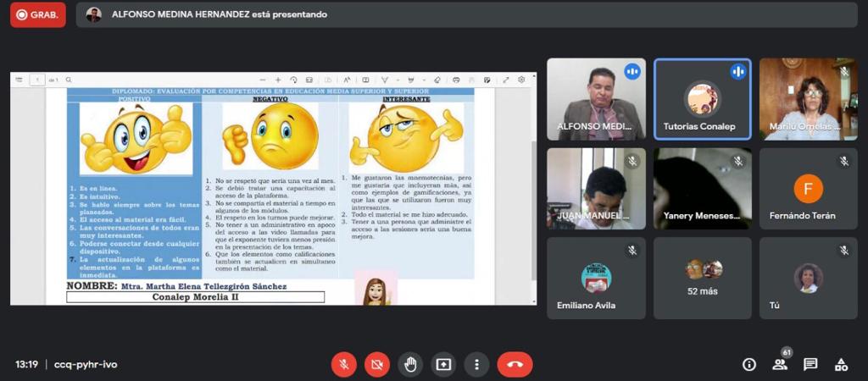This screenshot has height=381, width=868.
Task: Open the Activities shapes icon
Action: tap(841, 364)
